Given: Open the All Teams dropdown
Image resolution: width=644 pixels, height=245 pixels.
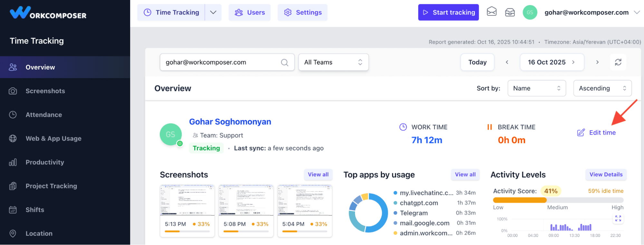Looking at the screenshot, I should click(333, 62).
